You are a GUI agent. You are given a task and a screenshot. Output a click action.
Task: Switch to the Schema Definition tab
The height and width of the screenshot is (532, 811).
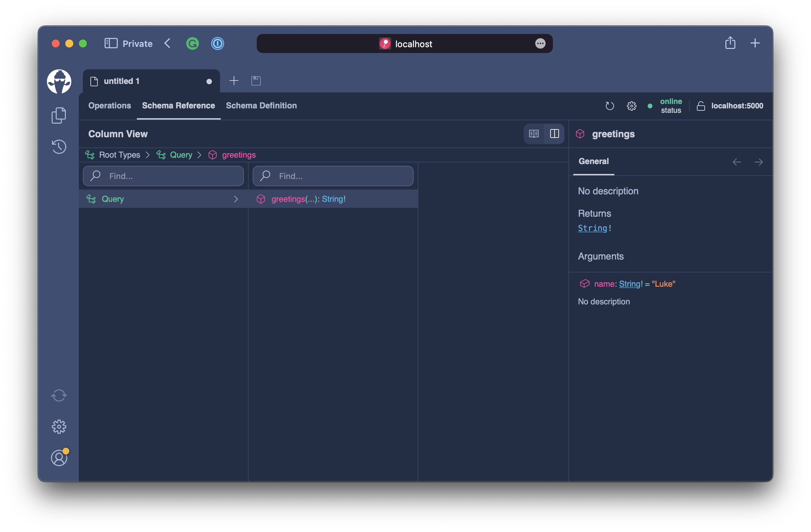[x=261, y=106]
